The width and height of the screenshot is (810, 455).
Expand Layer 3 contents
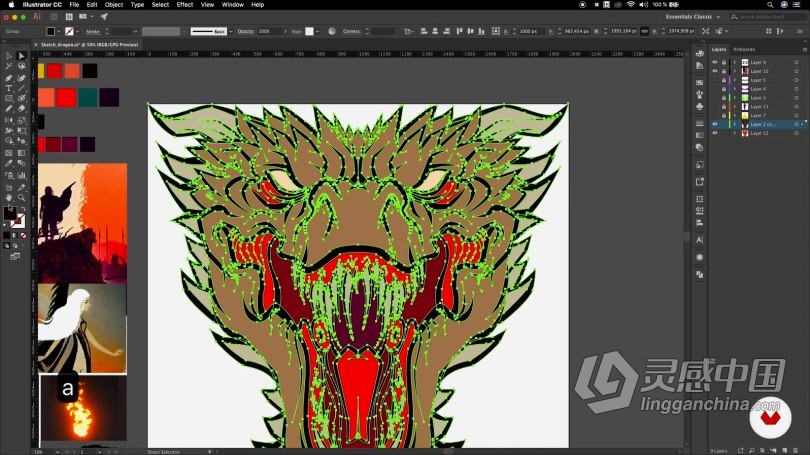point(735,98)
